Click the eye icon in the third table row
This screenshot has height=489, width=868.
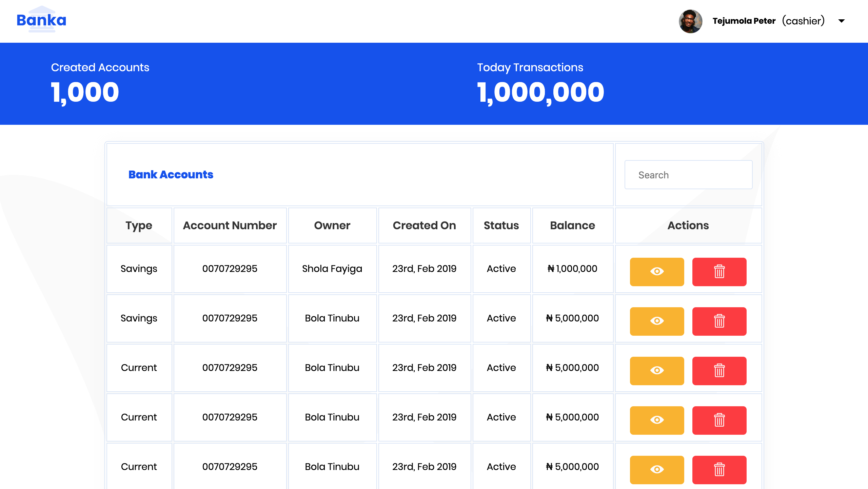click(x=657, y=371)
